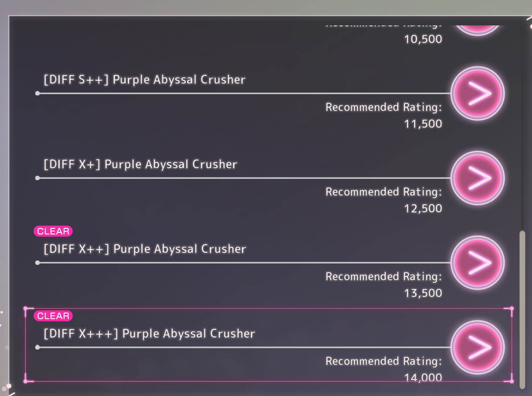Click partially visible arrow for 10,500 entry
This screenshot has height=396, width=532.
click(x=477, y=30)
